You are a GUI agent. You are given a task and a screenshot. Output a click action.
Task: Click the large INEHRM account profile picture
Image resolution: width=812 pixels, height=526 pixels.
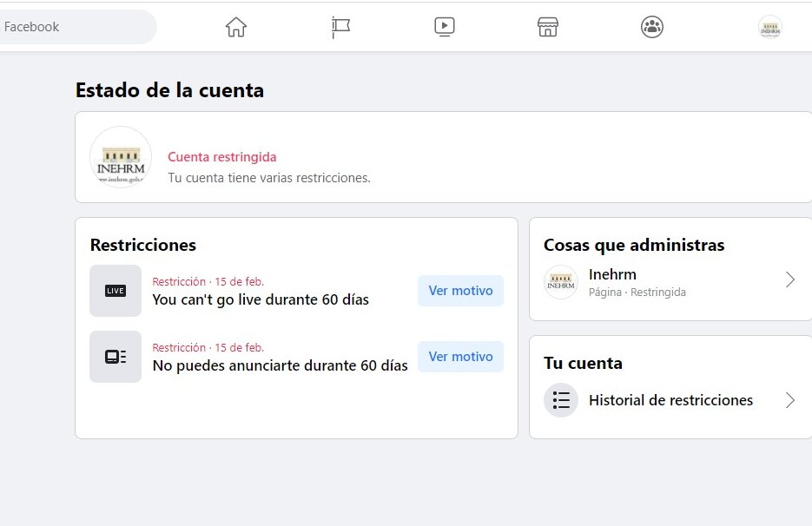(x=121, y=157)
